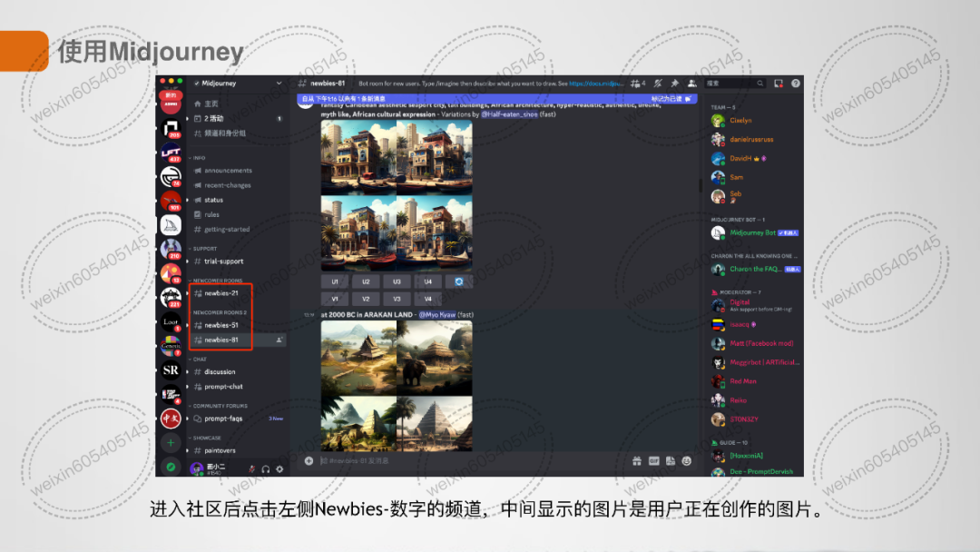Open the emoji picker icon
The image size is (980, 552).
point(687,460)
